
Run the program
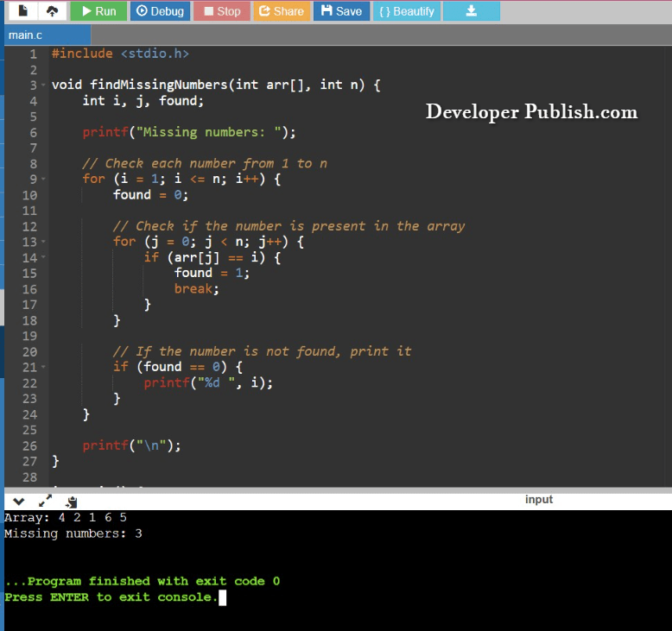[x=98, y=11]
